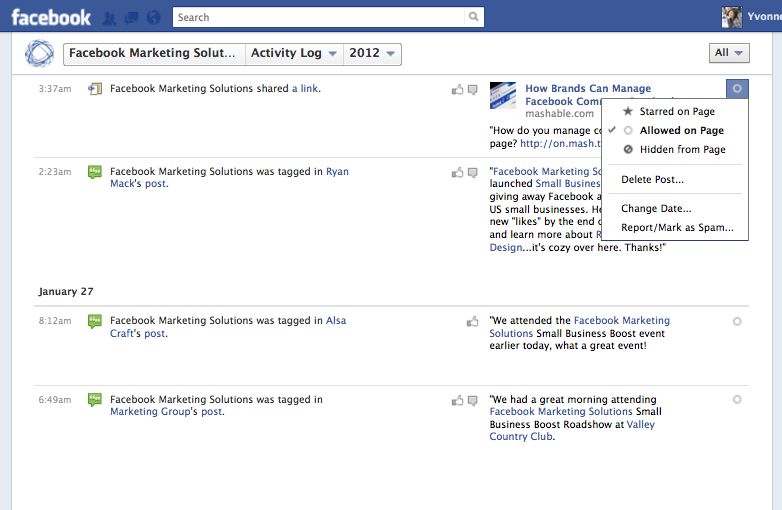Screen dimensions: 782x510
Task: Click the Facebook logo
Action: coord(51,17)
